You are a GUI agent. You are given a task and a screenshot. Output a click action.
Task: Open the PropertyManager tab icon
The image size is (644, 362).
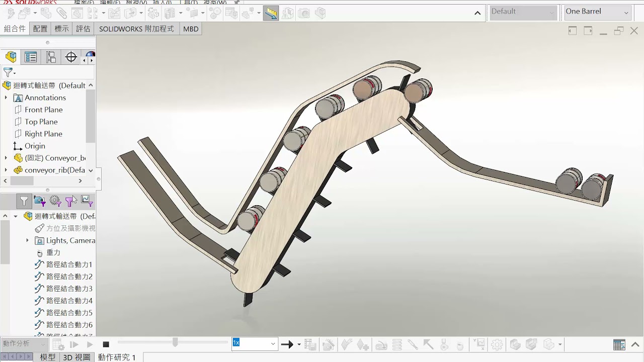coord(31,57)
